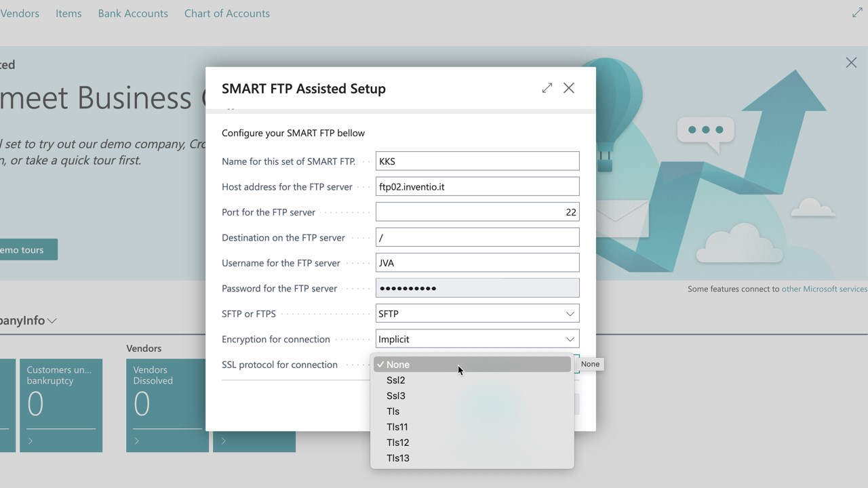
Task: Select None in the SSL protocol list
Action: [471, 365]
